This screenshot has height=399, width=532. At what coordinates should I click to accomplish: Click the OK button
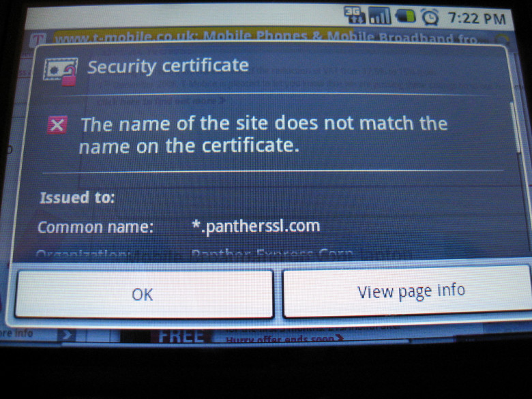click(x=144, y=294)
